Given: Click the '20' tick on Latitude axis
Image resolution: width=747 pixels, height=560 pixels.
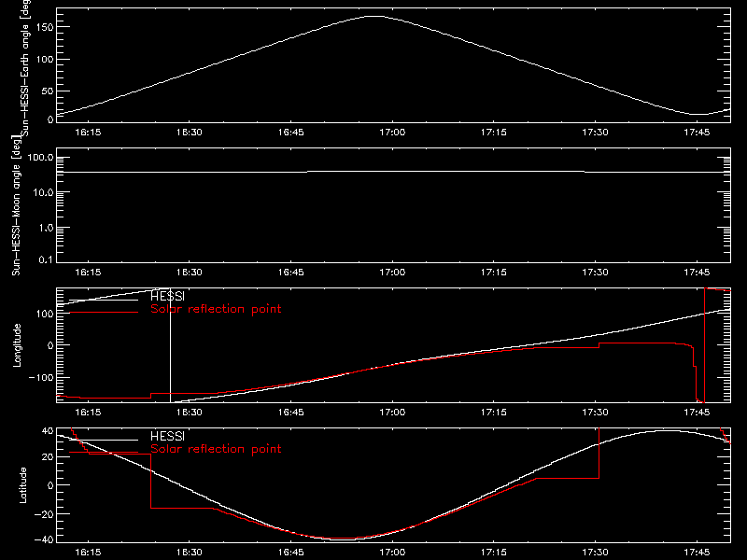Looking at the screenshot, I should tap(48, 457).
